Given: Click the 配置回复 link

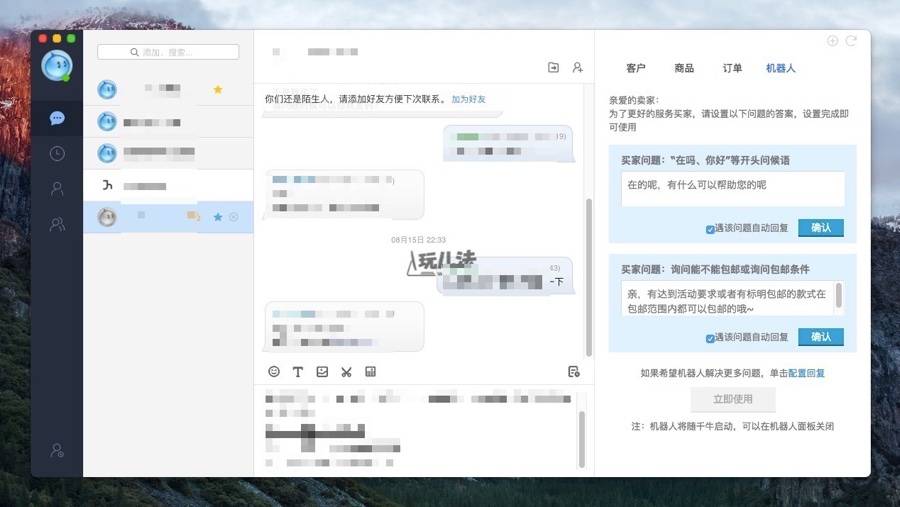Looking at the screenshot, I should click(x=806, y=373).
